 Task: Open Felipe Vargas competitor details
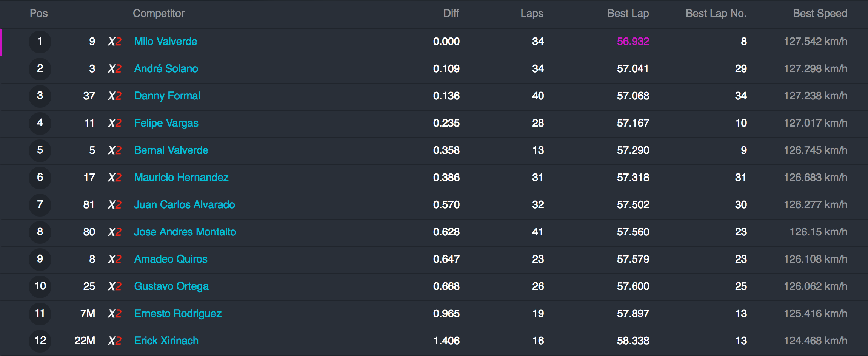pos(166,123)
